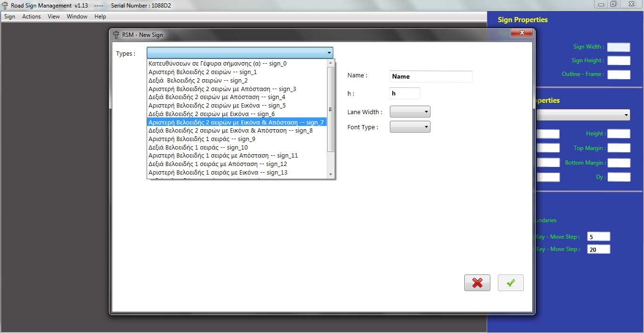Close the RSM New Sign dialog
The width and height of the screenshot is (644, 333).
522,33
